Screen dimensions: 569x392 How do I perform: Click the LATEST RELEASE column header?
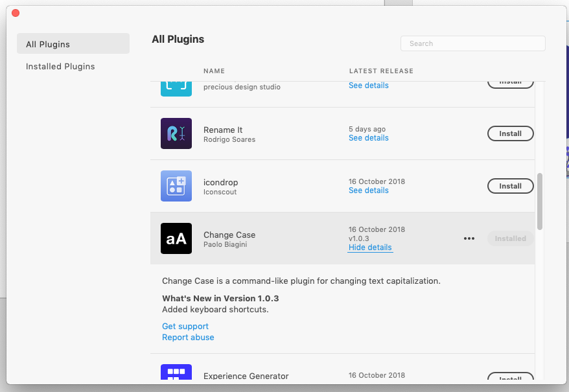(x=381, y=71)
